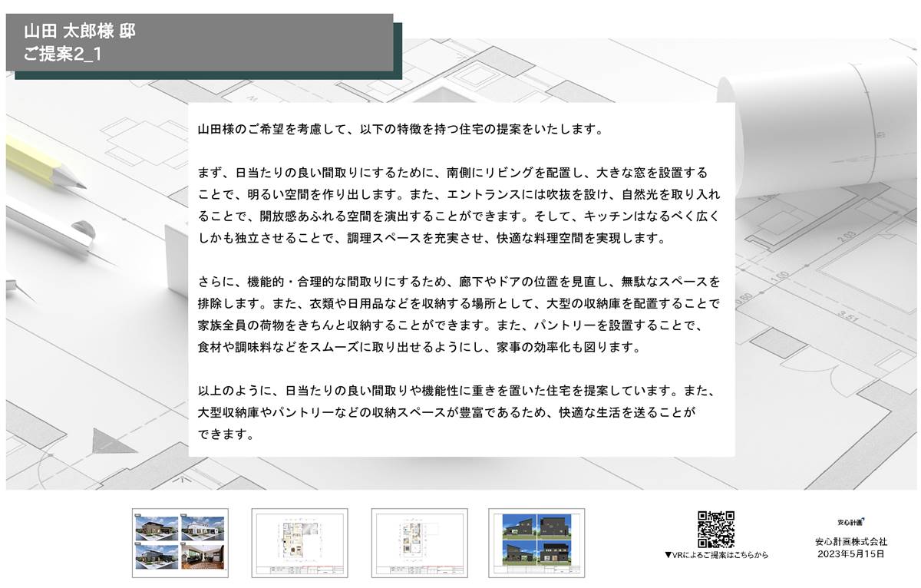
Task: Open the first floor plan thumbnail
Action: pos(299,543)
